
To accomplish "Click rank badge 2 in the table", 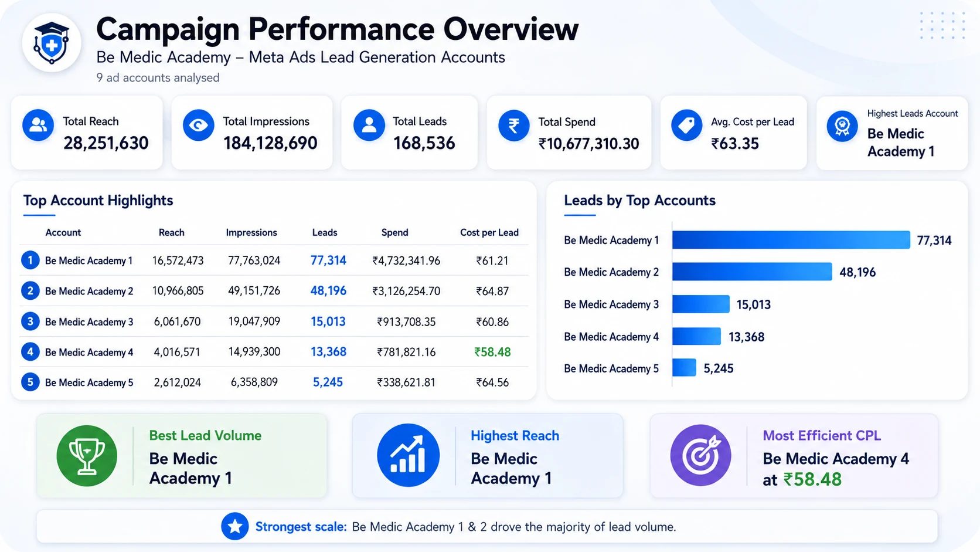I will (x=30, y=290).
